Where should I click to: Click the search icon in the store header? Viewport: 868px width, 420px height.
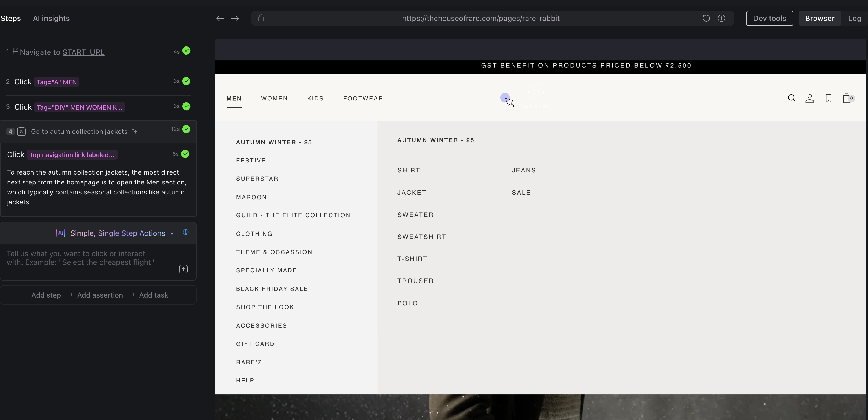791,98
